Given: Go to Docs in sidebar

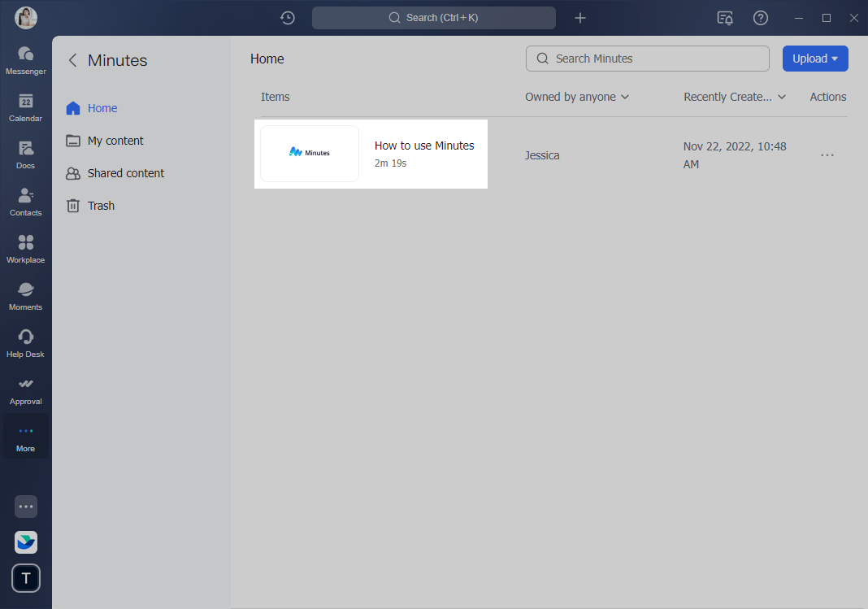Looking at the screenshot, I should [x=25, y=154].
